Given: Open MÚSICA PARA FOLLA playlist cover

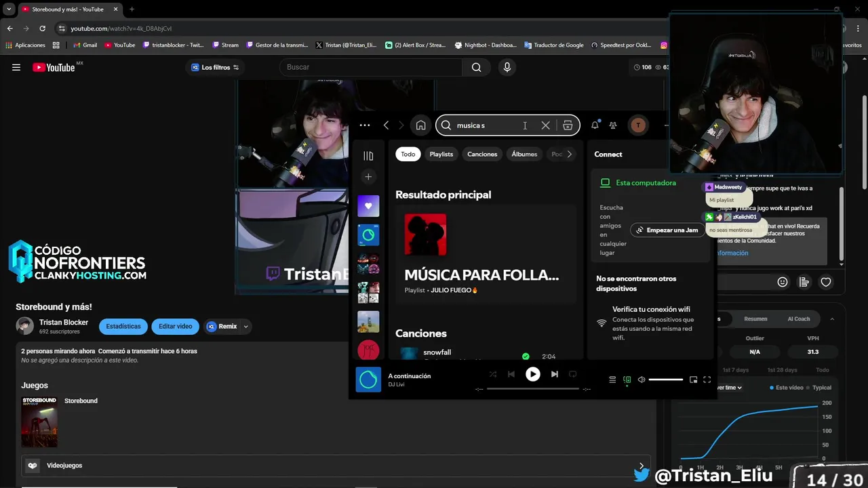Looking at the screenshot, I should 425,235.
